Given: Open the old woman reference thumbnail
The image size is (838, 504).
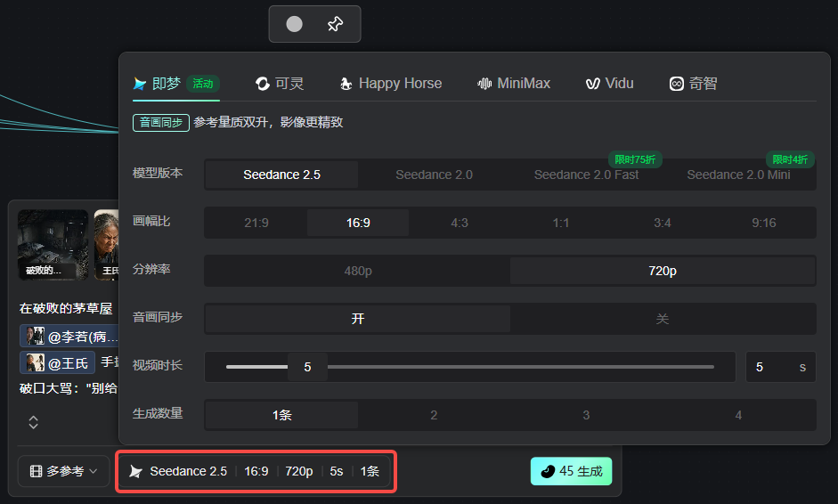Looking at the screenshot, I should pyautogui.click(x=106, y=245).
